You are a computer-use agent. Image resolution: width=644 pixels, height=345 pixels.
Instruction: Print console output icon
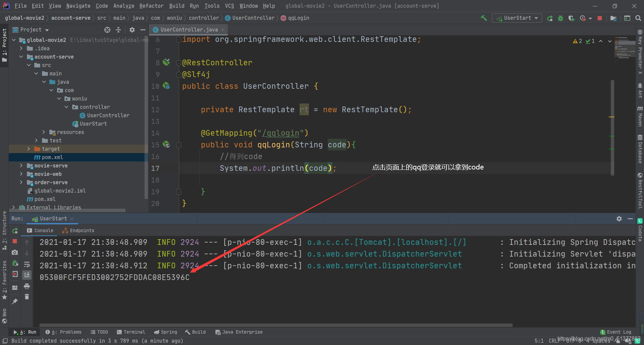pyautogui.click(x=27, y=286)
